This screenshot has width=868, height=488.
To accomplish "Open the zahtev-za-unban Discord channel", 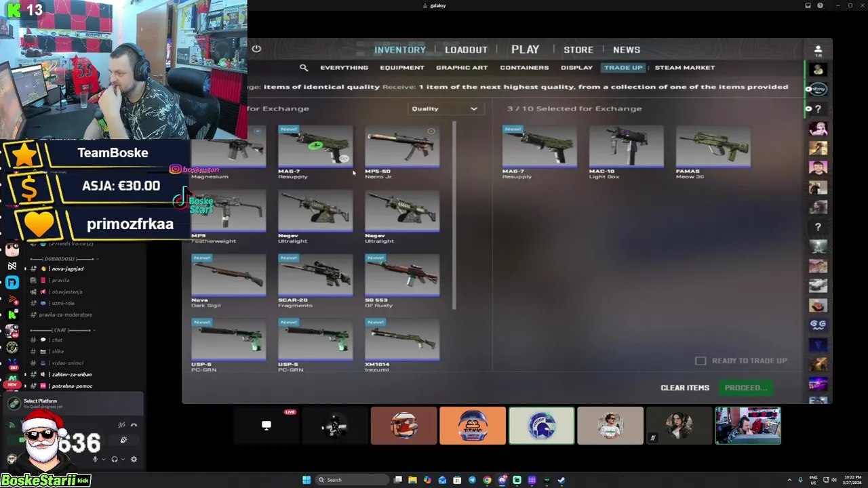I will tap(71, 374).
